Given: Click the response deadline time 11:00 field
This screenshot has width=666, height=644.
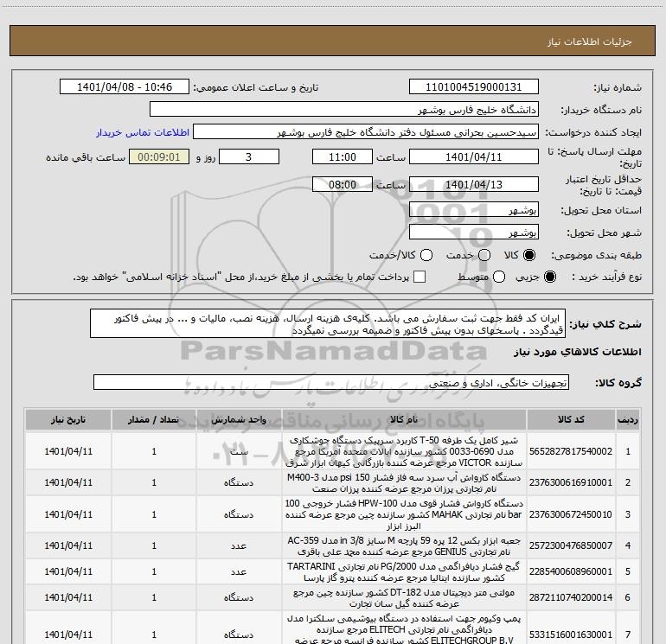Looking at the screenshot, I should (x=343, y=156).
